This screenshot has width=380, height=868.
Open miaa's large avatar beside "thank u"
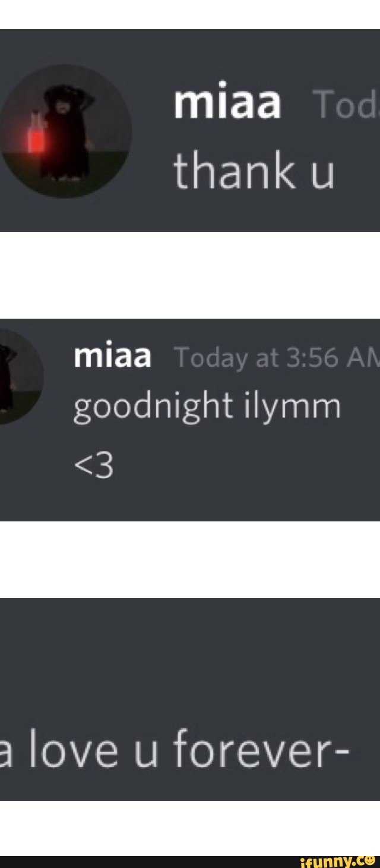[x=65, y=131]
